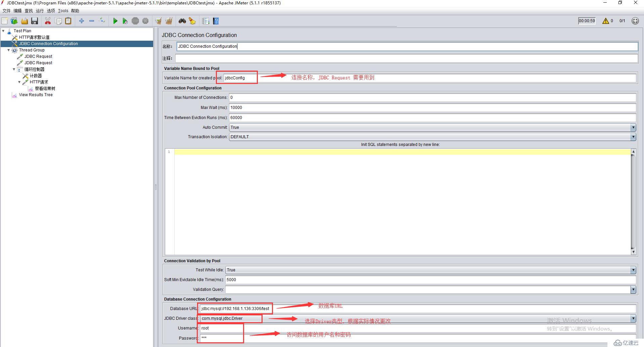This screenshot has width=644, height=347.
Task: Expand all tree nodes with plus icon
Action: pos(82,21)
